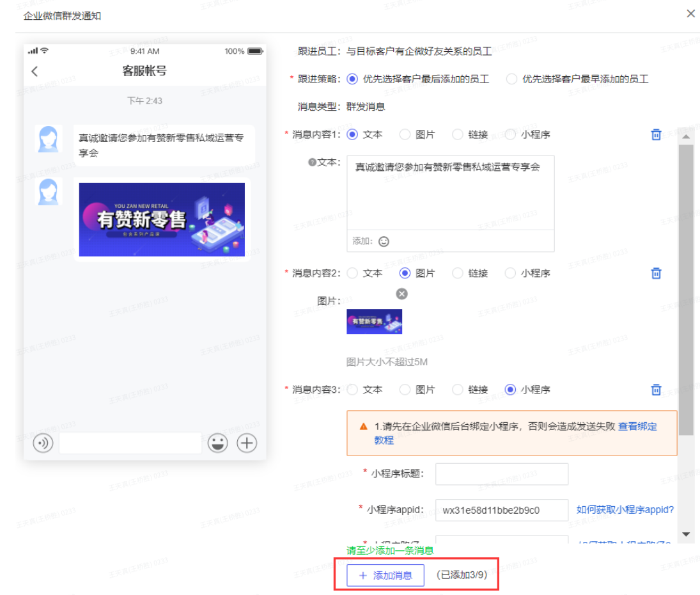Delete 消息内容3 with trash icon
Screen dimensions: 700x595
[x=656, y=390]
